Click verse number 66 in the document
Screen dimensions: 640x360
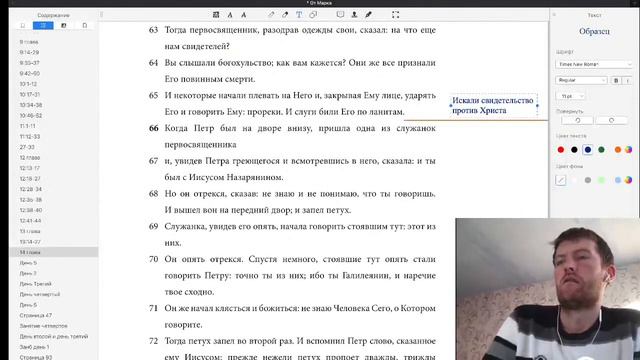pos(153,128)
